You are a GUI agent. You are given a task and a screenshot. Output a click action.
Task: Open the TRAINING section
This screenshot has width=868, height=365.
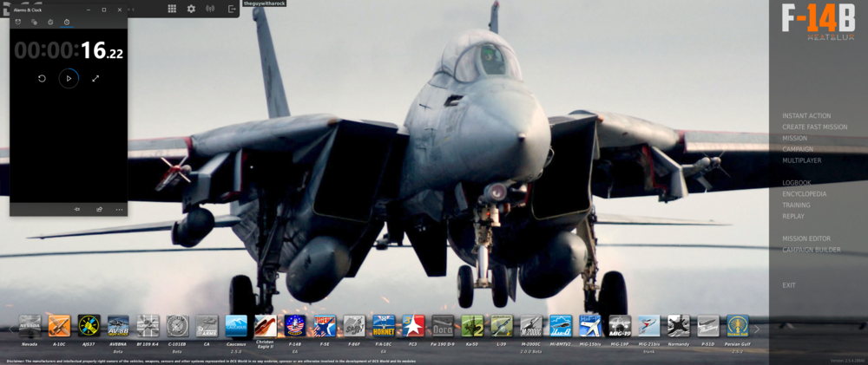coord(796,205)
